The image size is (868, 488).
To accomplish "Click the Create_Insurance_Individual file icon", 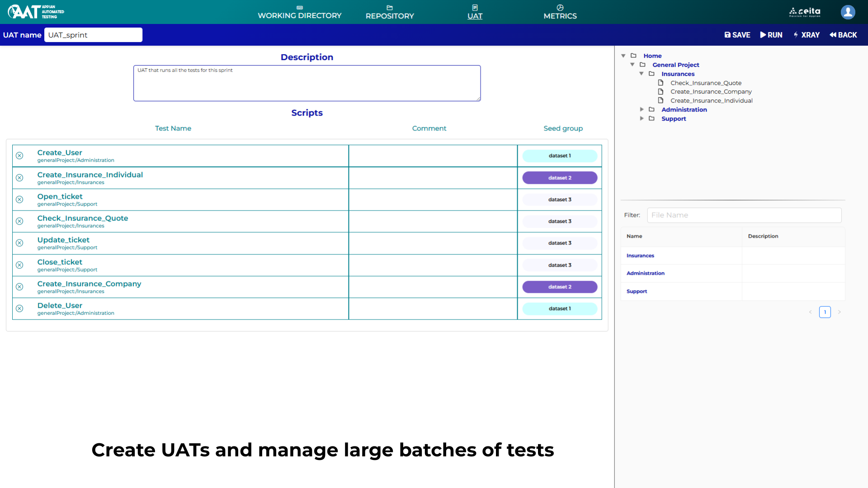I will pyautogui.click(x=660, y=100).
